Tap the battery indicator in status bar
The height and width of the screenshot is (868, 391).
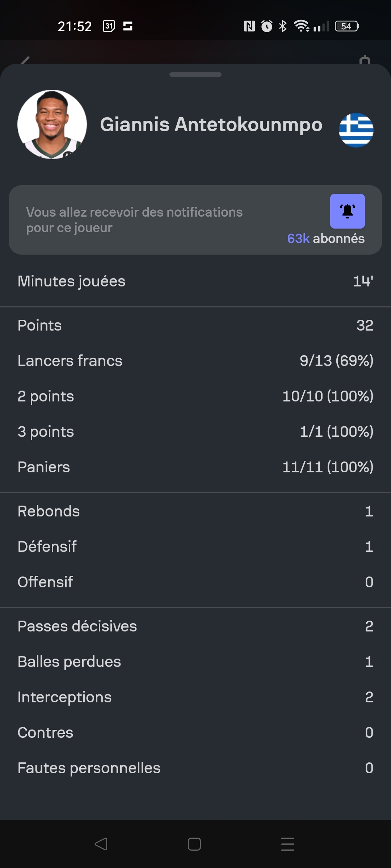(x=346, y=26)
